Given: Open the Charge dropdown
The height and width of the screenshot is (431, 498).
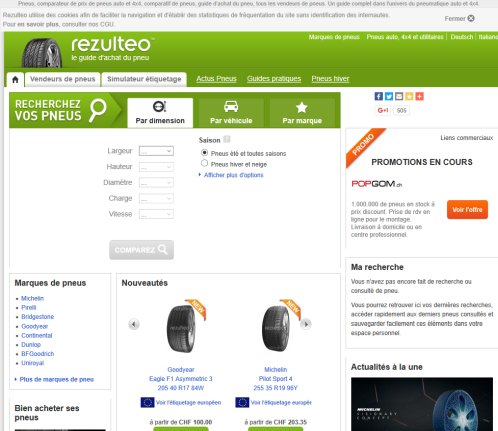Looking at the screenshot, I should click(x=156, y=198).
